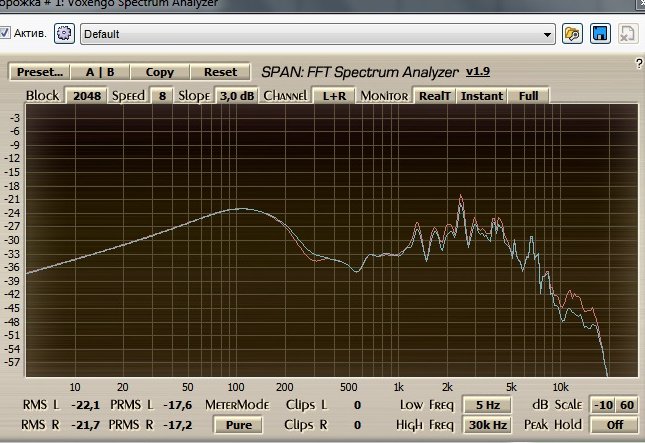645x443 pixels.
Task: Click the gear settings icon beside Актив.
Action: click(x=66, y=34)
